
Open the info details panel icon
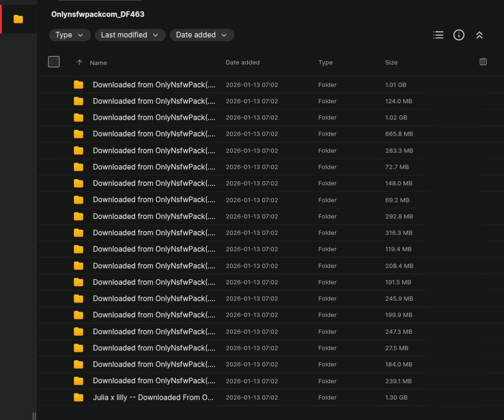tap(459, 35)
